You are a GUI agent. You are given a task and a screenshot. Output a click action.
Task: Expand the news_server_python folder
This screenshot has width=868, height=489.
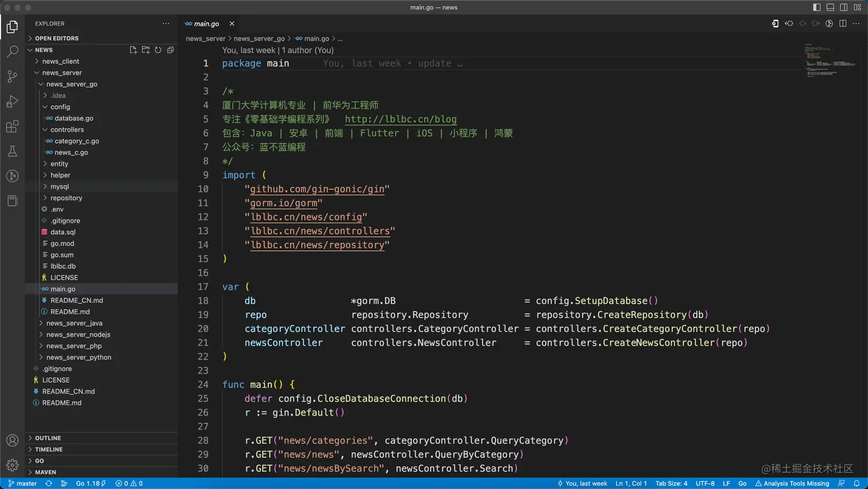coord(101,357)
